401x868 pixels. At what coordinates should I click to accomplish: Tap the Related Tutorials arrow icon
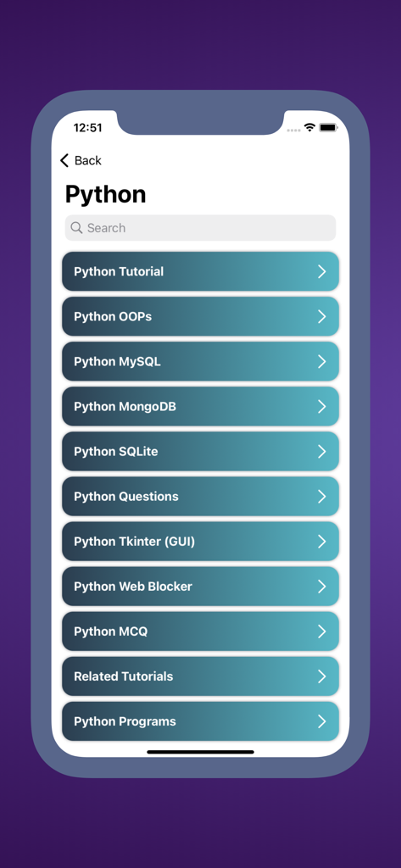[x=322, y=676]
